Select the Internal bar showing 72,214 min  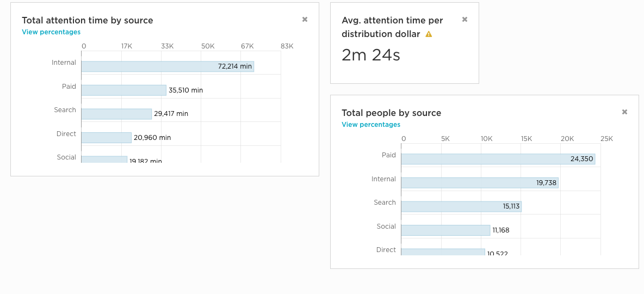pos(168,66)
